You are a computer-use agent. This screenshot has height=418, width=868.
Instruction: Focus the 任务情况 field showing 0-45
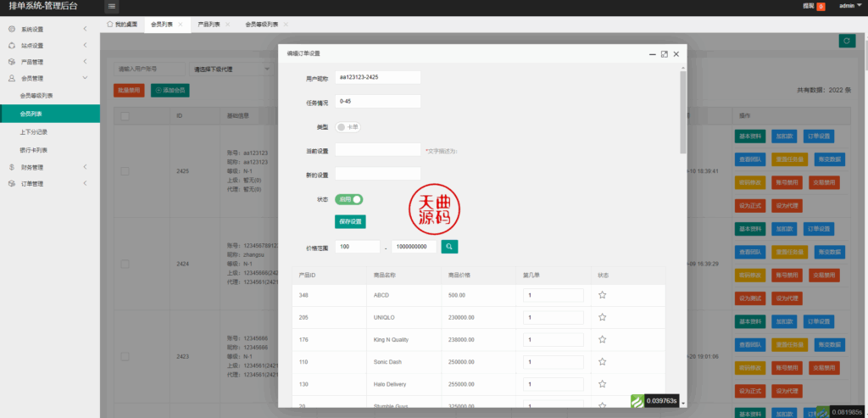pyautogui.click(x=378, y=101)
